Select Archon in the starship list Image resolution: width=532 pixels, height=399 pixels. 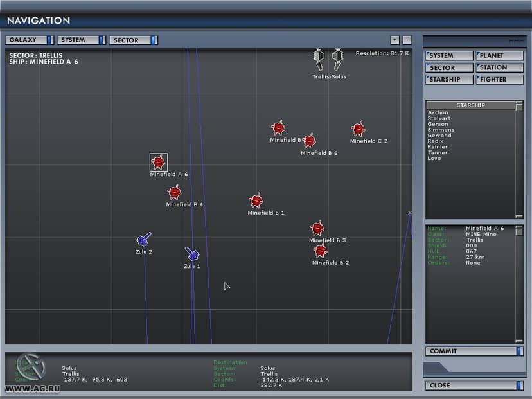(x=438, y=112)
